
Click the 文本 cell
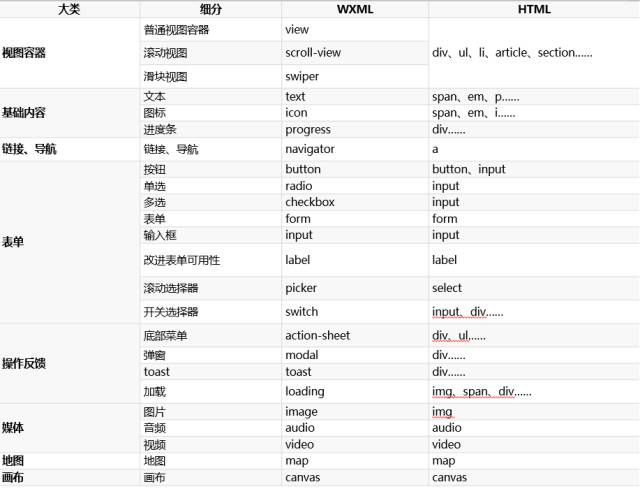[211, 97]
